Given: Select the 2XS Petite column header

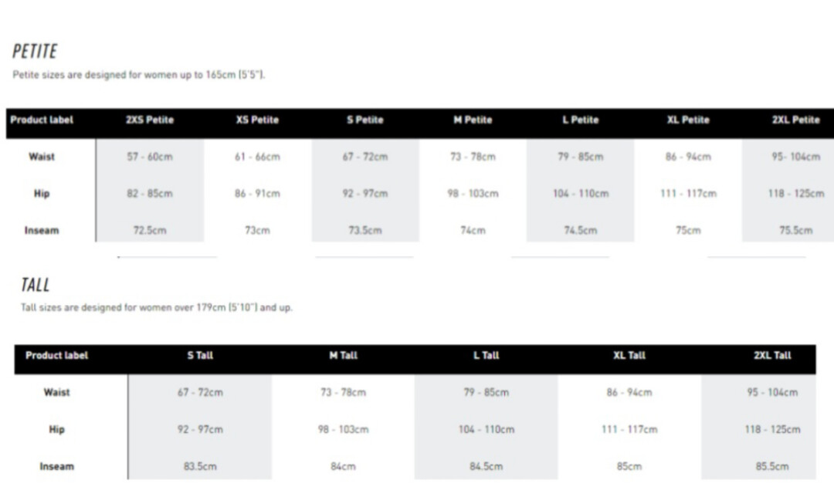Looking at the screenshot, I should click(x=150, y=120).
